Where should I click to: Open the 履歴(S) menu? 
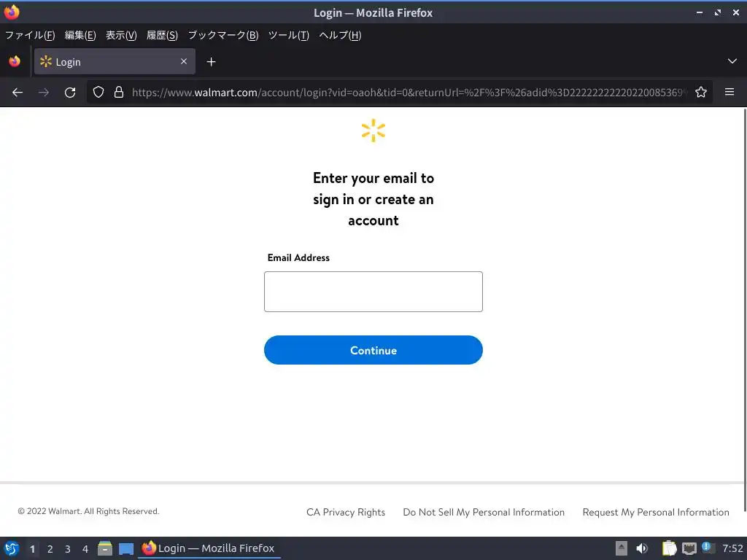tap(162, 35)
